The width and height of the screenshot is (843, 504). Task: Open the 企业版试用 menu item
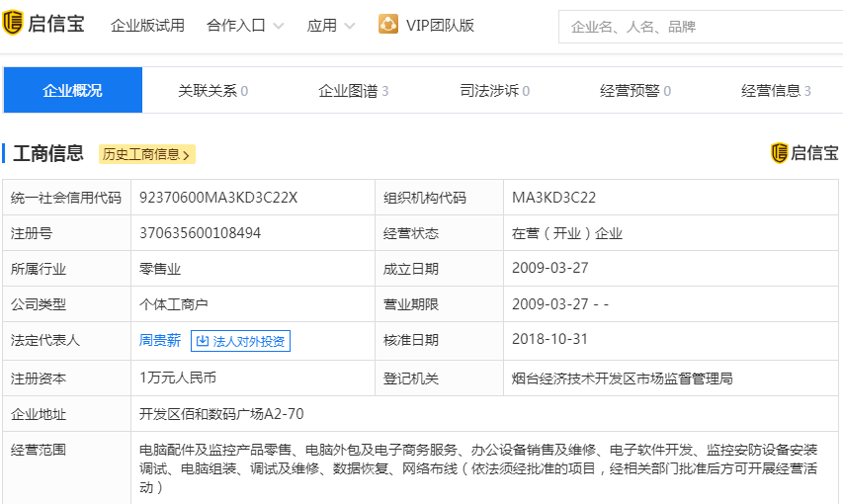[147, 26]
